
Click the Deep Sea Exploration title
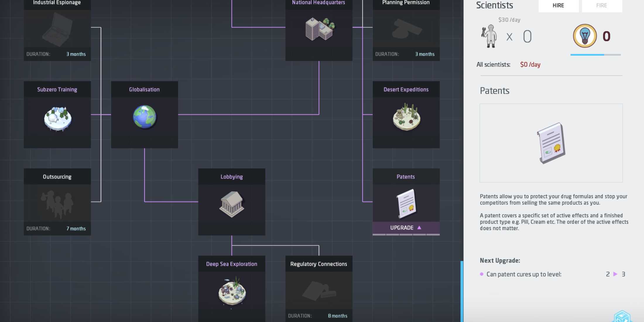coord(232,264)
